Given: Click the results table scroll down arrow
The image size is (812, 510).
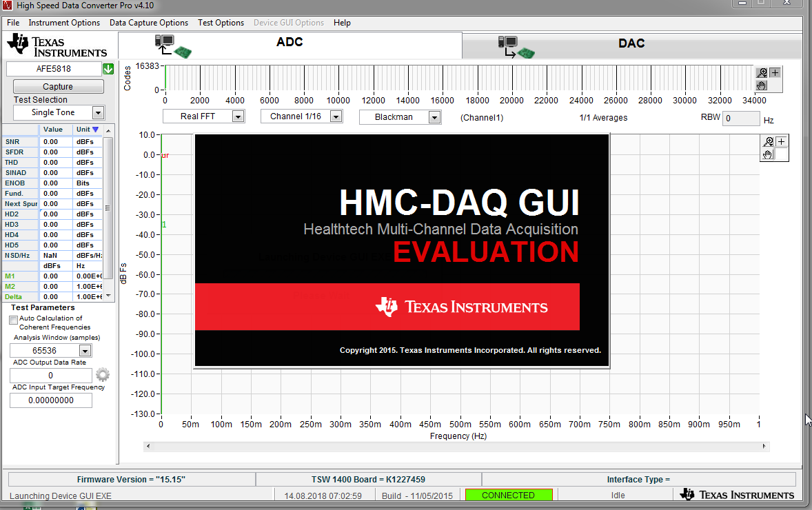Looking at the screenshot, I should pos(108,296).
